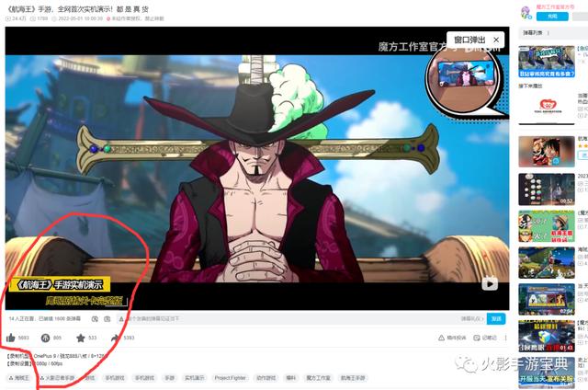This screenshot has height=390, width=588.
Task: Click the 窗口弹出 label
Action: (469, 40)
